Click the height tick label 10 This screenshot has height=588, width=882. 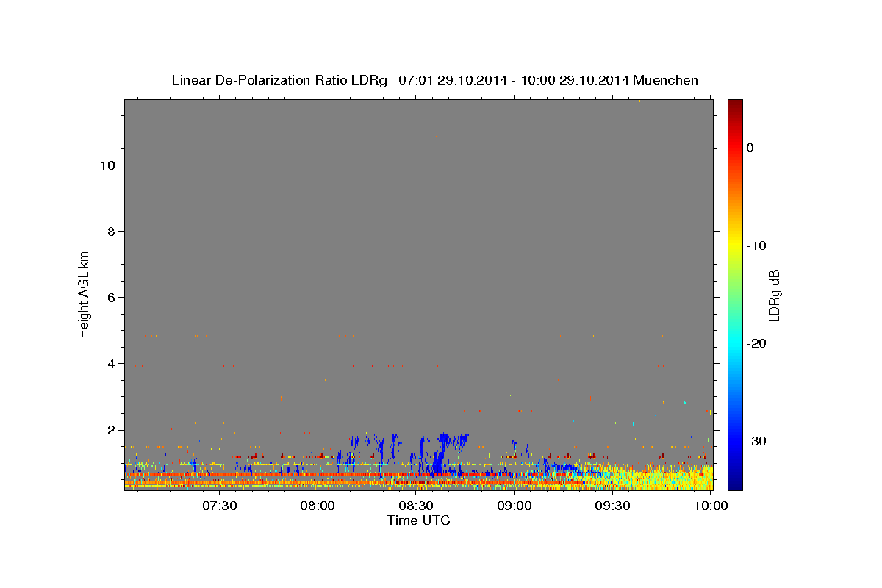[x=107, y=165]
